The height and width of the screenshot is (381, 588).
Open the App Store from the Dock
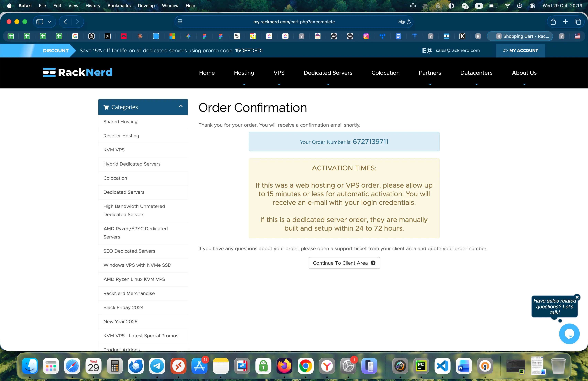(x=199, y=366)
